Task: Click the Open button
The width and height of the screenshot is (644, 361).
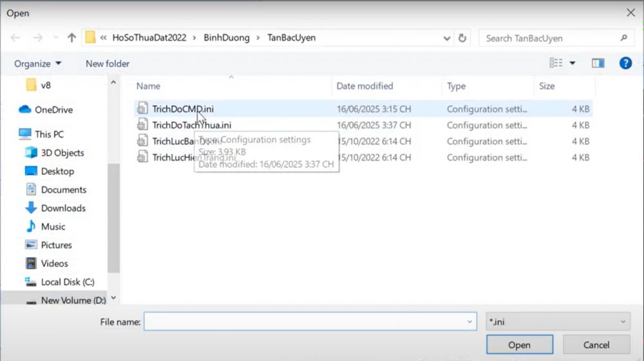Action: [x=519, y=345]
